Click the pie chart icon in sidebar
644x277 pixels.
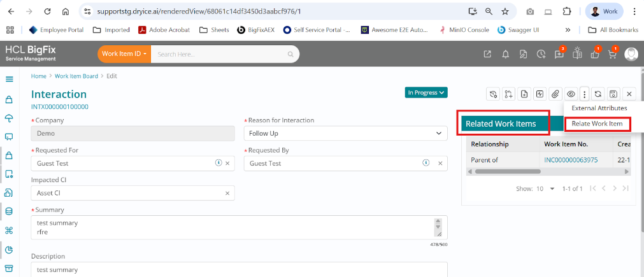point(9,250)
